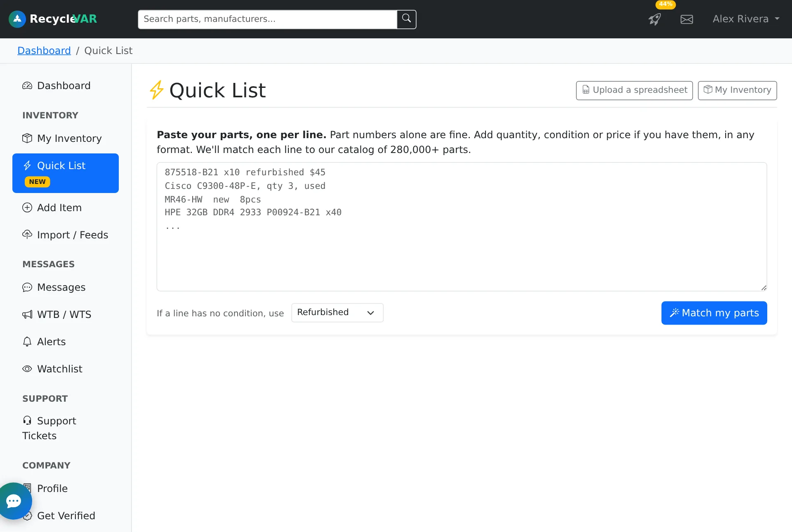Click inside the parts list textarea
The width and height of the screenshot is (792, 532).
point(462,226)
